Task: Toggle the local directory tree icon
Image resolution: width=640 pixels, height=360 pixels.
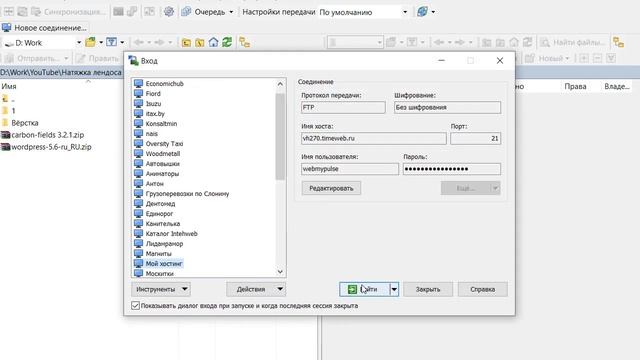Action: click(244, 42)
